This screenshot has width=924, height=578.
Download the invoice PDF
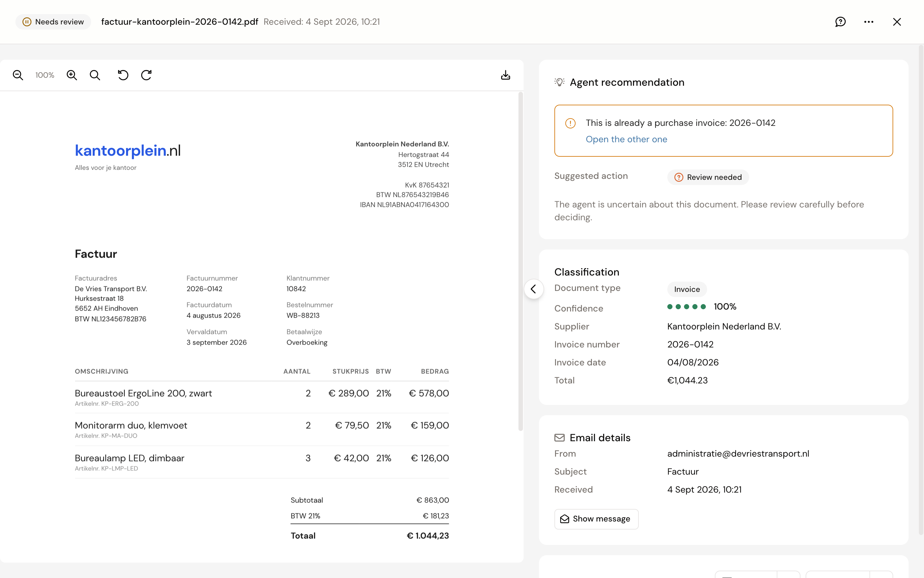click(506, 75)
